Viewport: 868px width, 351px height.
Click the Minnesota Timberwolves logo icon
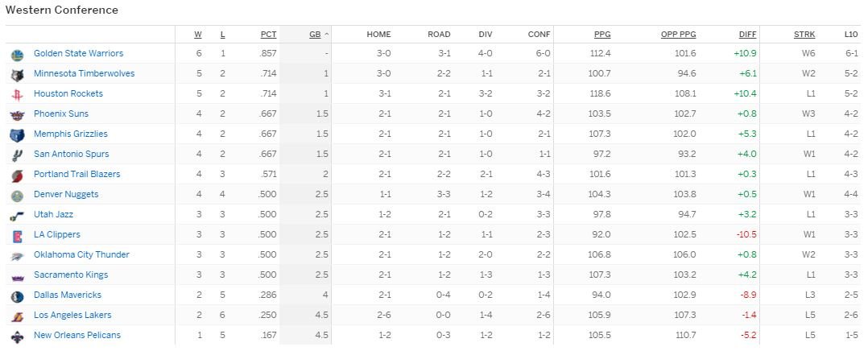tap(18, 75)
